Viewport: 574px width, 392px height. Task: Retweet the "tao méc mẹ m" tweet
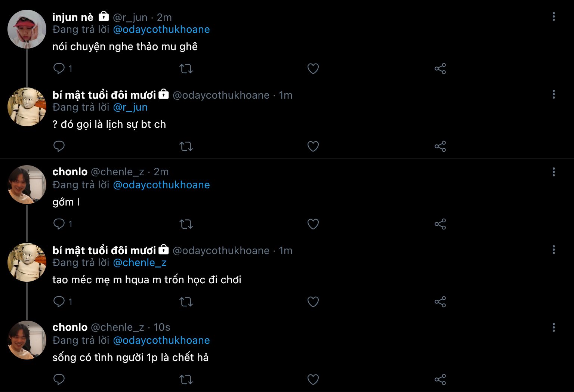coord(186,302)
